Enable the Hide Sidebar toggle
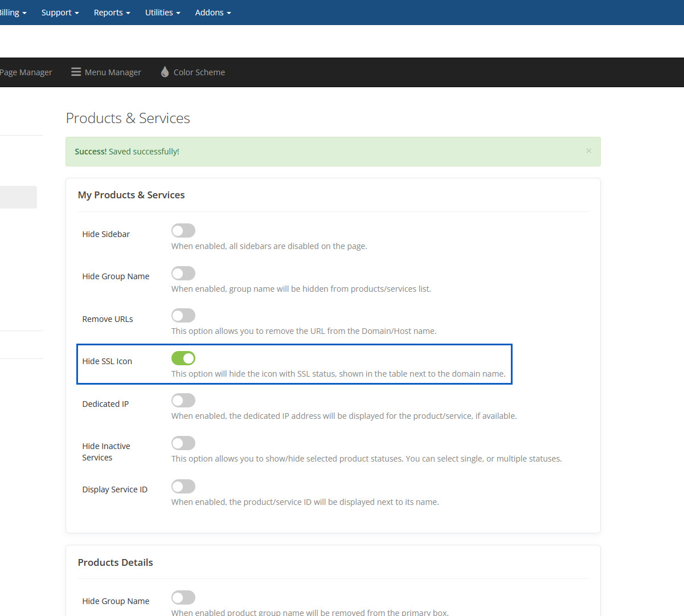Screen dimensions: 684x616 coord(183,231)
